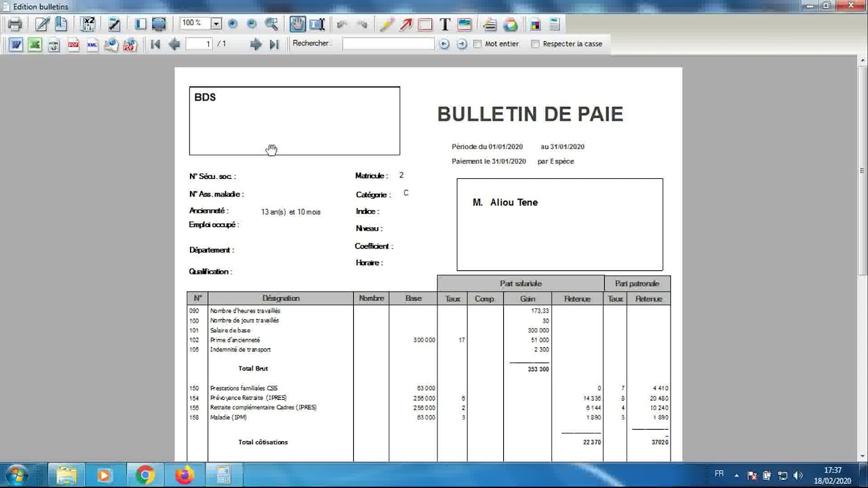Click the BULLETIN DE PAIE title

click(530, 114)
